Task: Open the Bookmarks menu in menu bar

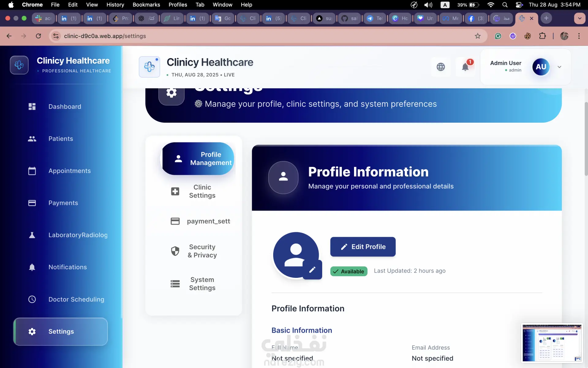Action: pyautogui.click(x=146, y=5)
